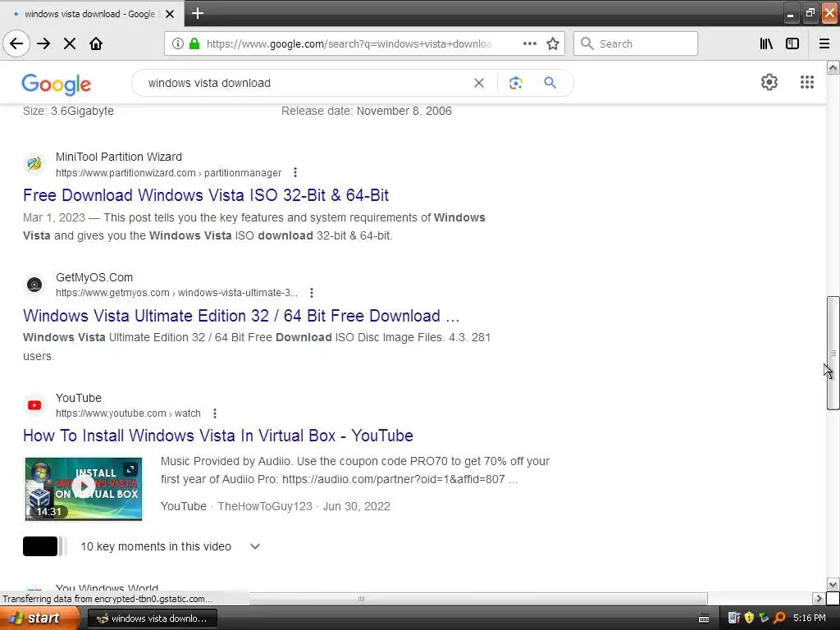Click the YouTube favicon
Screen dimensions: 840x630
click(34, 405)
